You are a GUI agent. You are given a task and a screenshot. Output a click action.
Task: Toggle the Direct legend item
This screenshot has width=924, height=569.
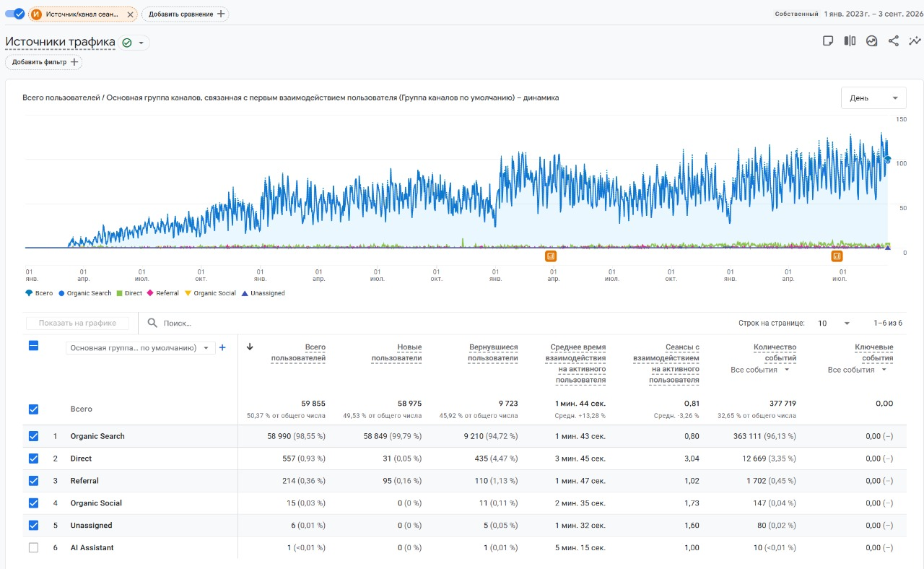129,293
